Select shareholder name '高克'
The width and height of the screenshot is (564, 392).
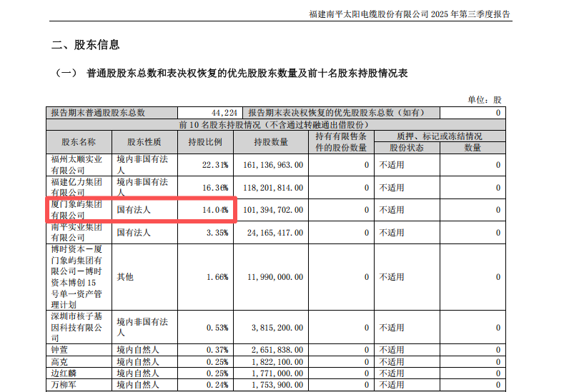(59, 362)
